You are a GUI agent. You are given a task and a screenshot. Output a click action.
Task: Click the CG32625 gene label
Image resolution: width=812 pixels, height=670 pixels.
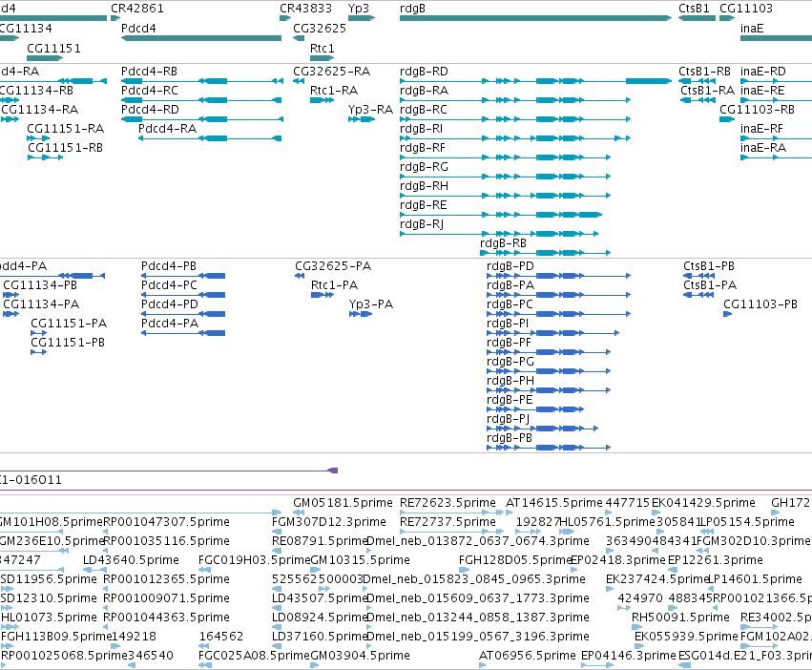coord(320,29)
